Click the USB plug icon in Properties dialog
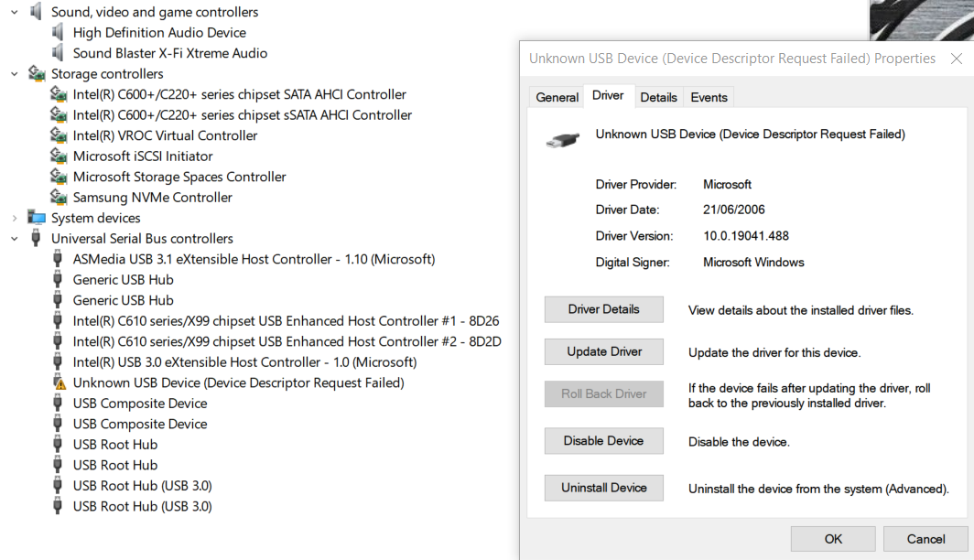Screen dimensions: 974x560 click(x=563, y=140)
